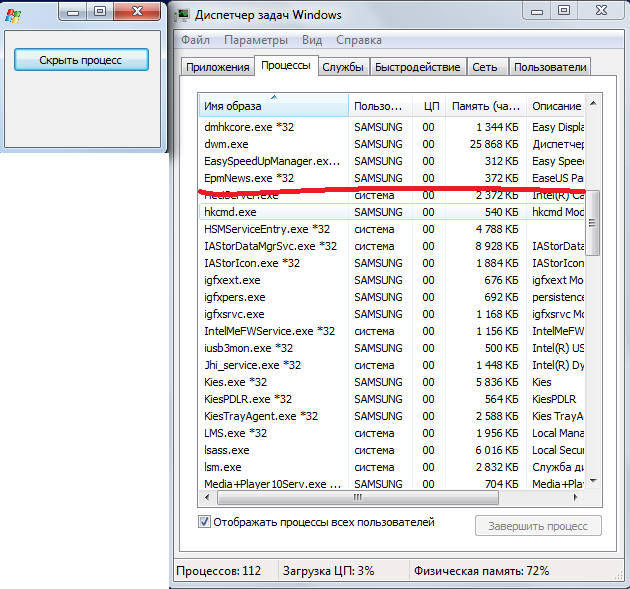
Task: Select the "dwm.exe" process row
Action: pyautogui.click(x=392, y=144)
